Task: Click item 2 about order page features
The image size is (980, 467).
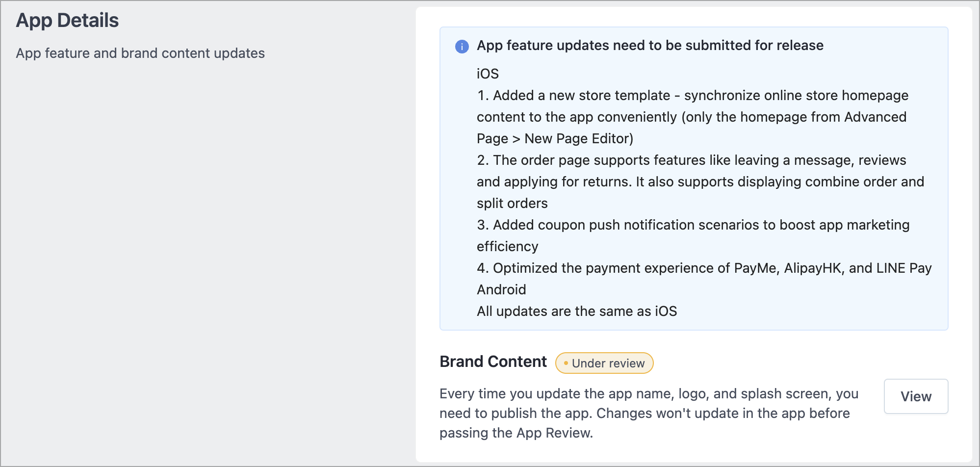Action: [700, 182]
